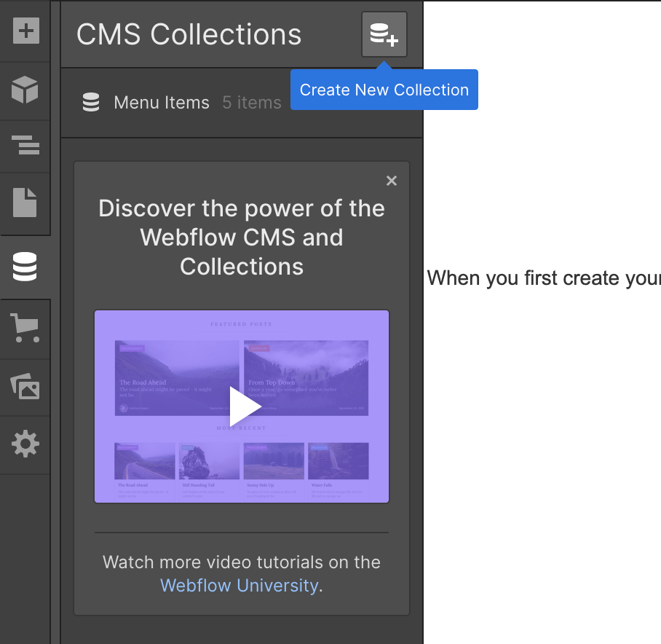Close the CMS tutorial card
The width and height of the screenshot is (661, 644).
pos(392,181)
